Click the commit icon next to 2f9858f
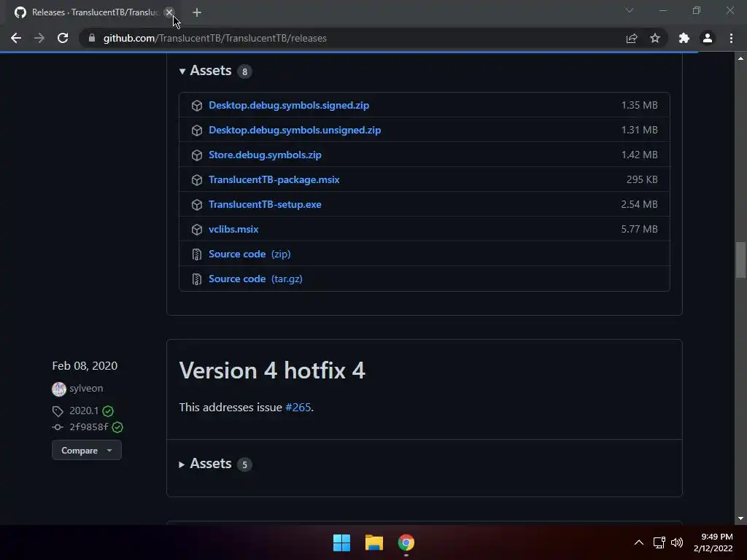The width and height of the screenshot is (747, 560). point(58,427)
